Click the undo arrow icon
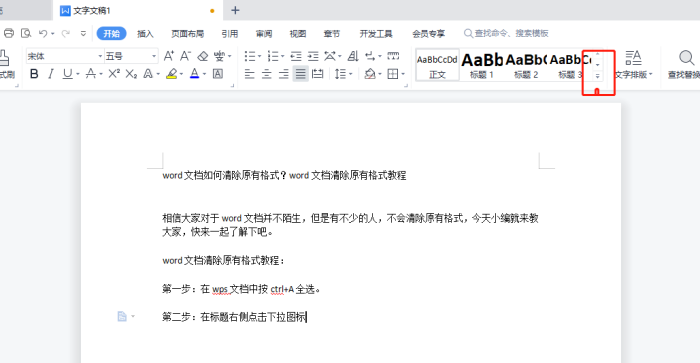This screenshot has width=700, height=363. pos(43,33)
